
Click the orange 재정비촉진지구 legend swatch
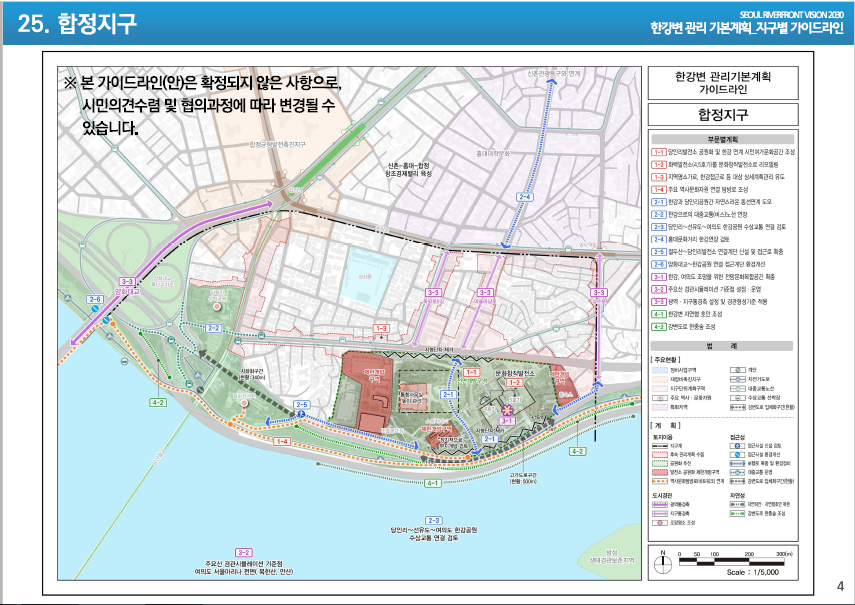(660, 379)
